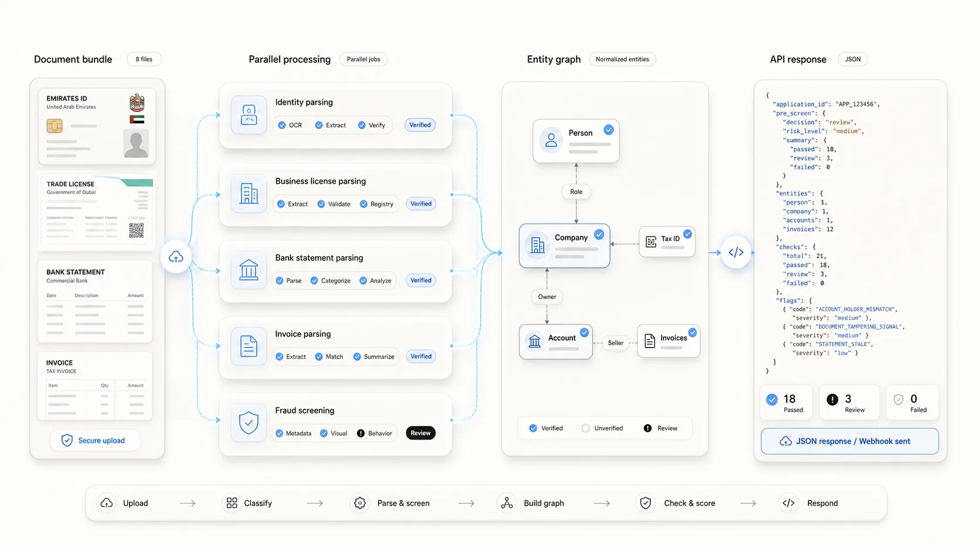Click the Verified badge in Identity parsing
This screenshot has width=980, height=552.
click(x=420, y=125)
